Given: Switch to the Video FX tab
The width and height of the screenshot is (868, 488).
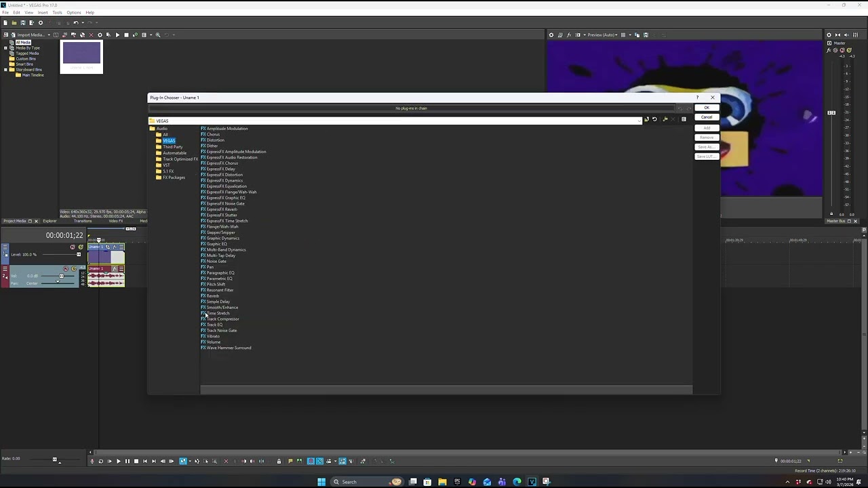Looking at the screenshot, I should click(116, 221).
